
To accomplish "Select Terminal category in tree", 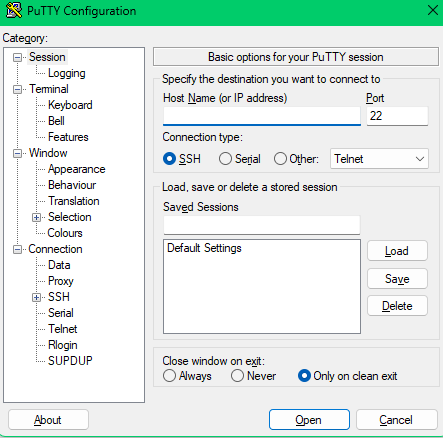I will click(x=49, y=89).
